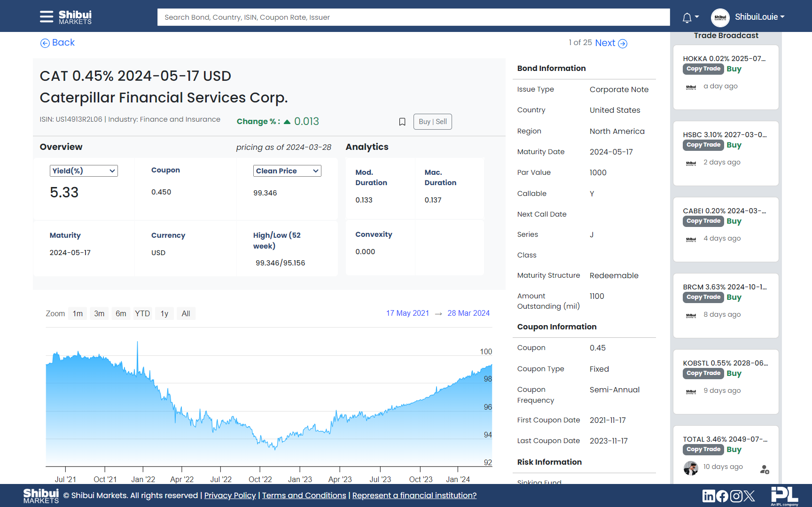Click broadcaster avatar on CABEI trade card
The width and height of the screenshot is (812, 507).
coord(691,239)
